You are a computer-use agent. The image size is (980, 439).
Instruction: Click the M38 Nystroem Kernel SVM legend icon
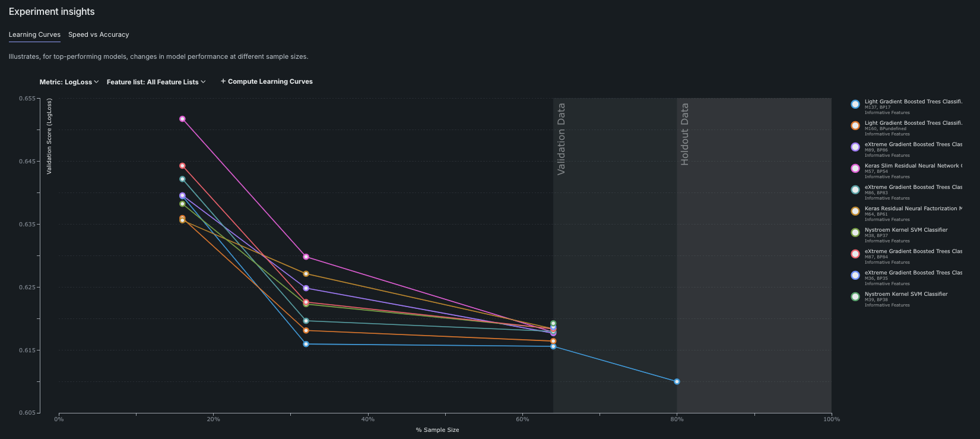pos(855,233)
